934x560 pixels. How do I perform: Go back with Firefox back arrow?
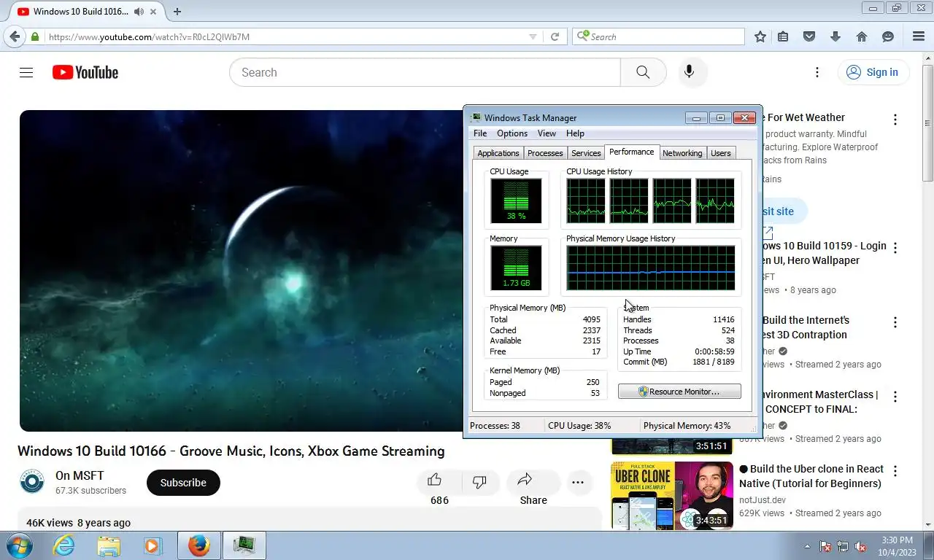pyautogui.click(x=15, y=36)
